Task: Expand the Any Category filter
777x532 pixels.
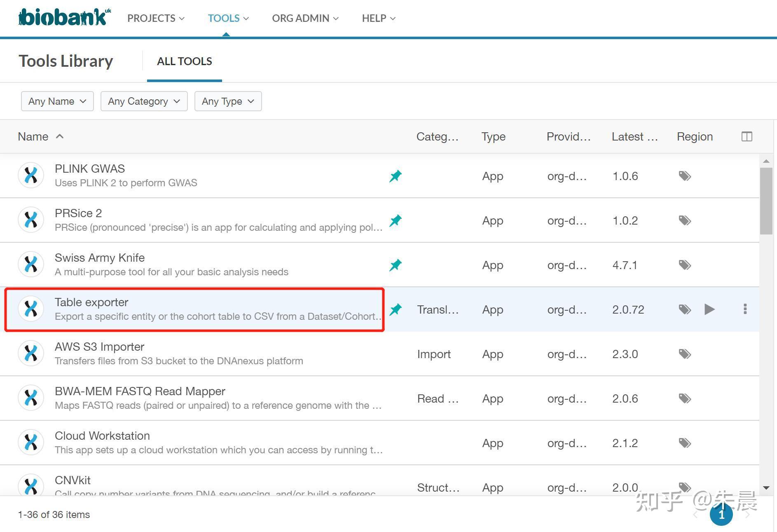Action: click(x=144, y=101)
